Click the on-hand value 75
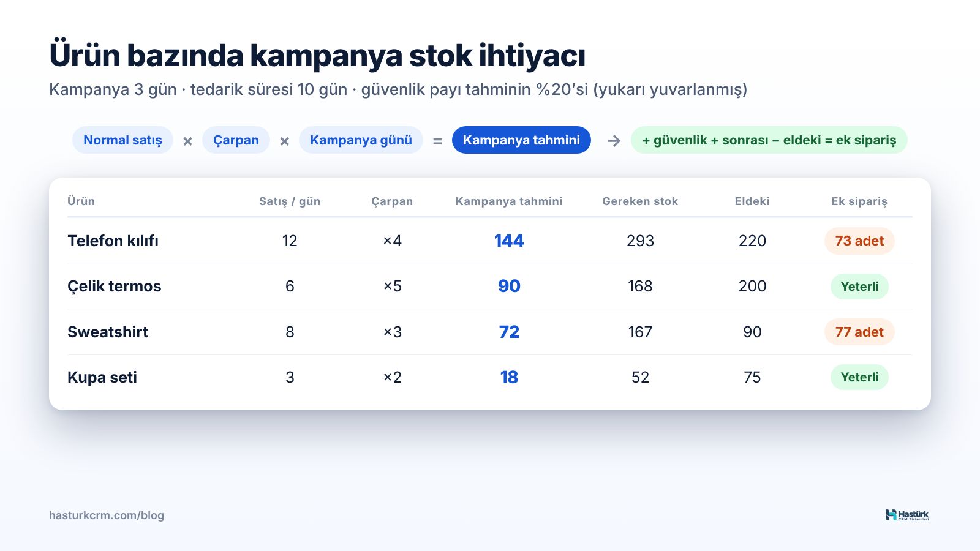 click(752, 377)
